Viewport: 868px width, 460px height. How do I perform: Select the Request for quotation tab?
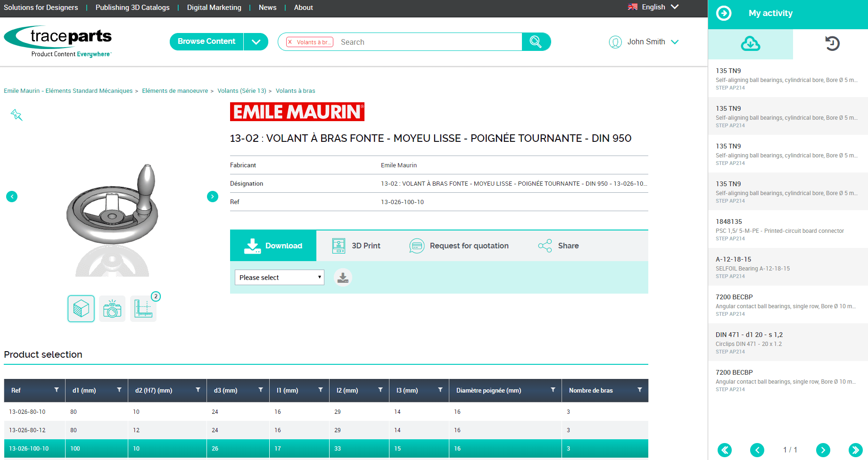(x=459, y=246)
